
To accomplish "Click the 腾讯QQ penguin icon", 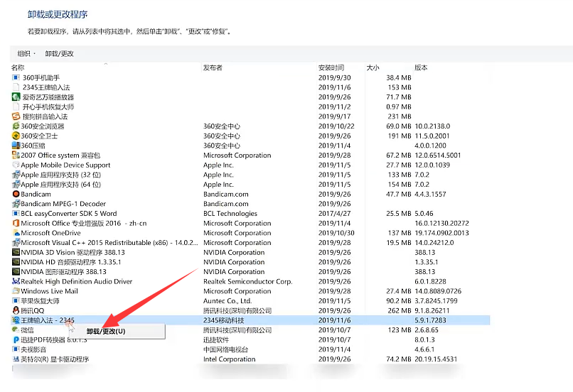I will tap(16, 310).
